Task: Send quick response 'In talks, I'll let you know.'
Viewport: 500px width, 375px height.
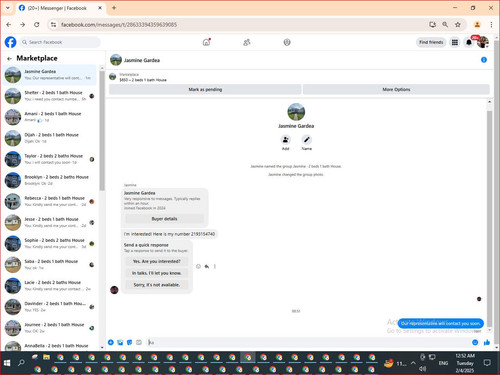Action: [157, 273]
